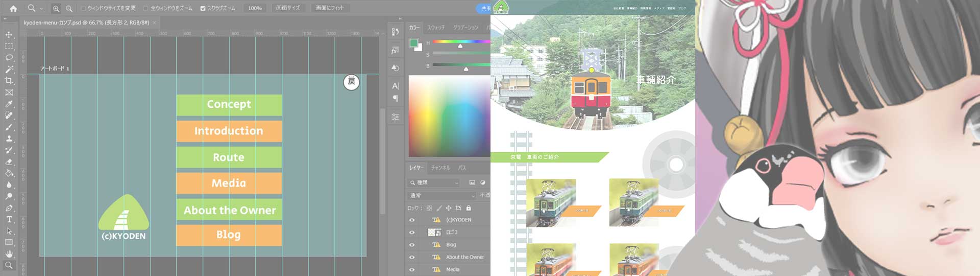Image resolution: width=980 pixels, height=276 pixels.
Task: Click the 画面にフィット button
Action: pyautogui.click(x=330, y=8)
